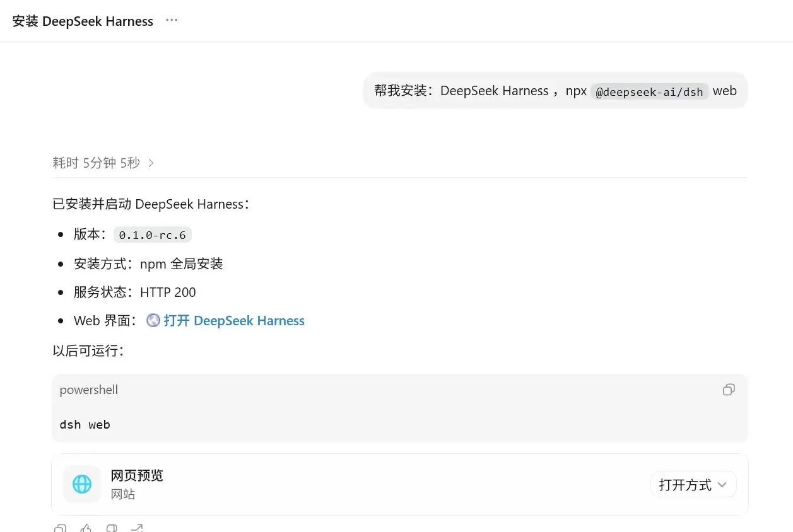Click the 安装方式：npm 全局安装 line
This screenshot has width=793, height=532.
148,263
